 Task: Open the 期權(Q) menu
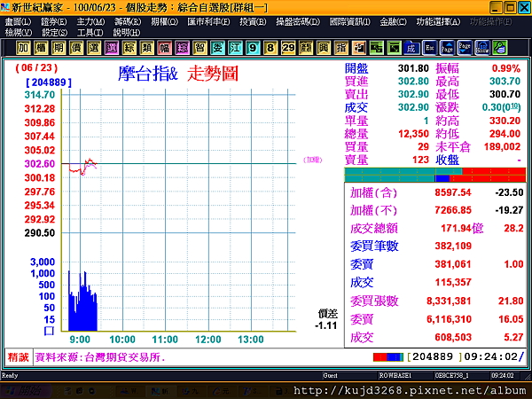tap(164, 22)
